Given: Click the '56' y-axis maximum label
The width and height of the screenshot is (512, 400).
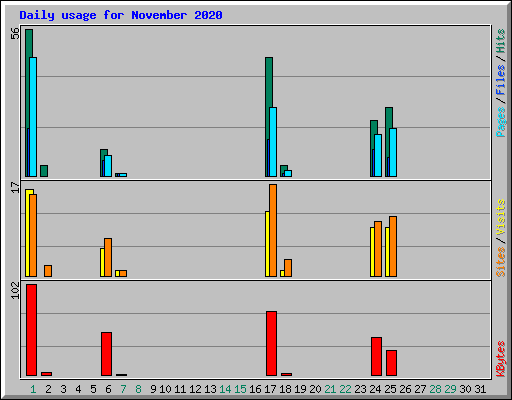Looking at the screenshot, I should coord(15,33).
